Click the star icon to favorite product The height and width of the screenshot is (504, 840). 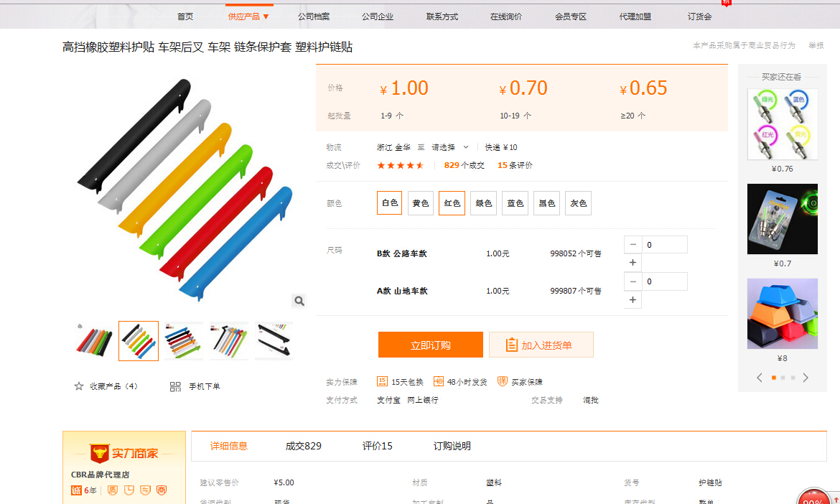click(79, 386)
